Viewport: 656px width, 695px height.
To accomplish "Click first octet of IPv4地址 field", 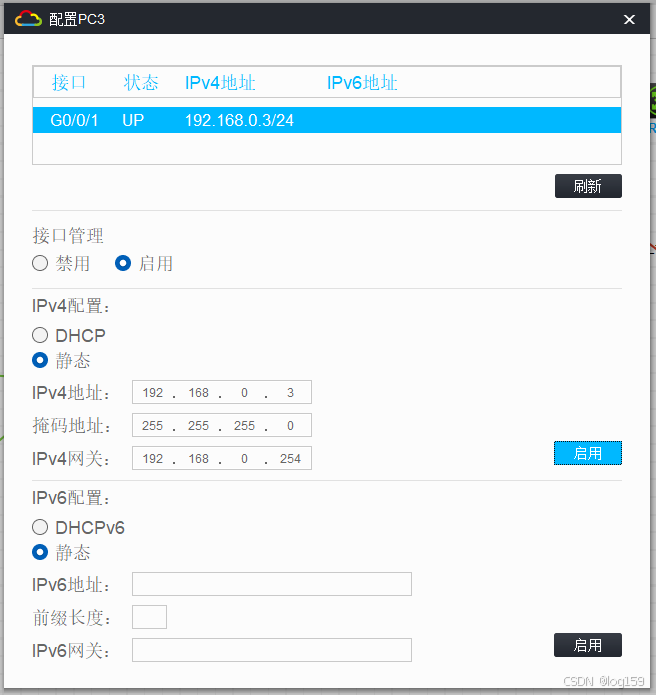I will click(152, 393).
